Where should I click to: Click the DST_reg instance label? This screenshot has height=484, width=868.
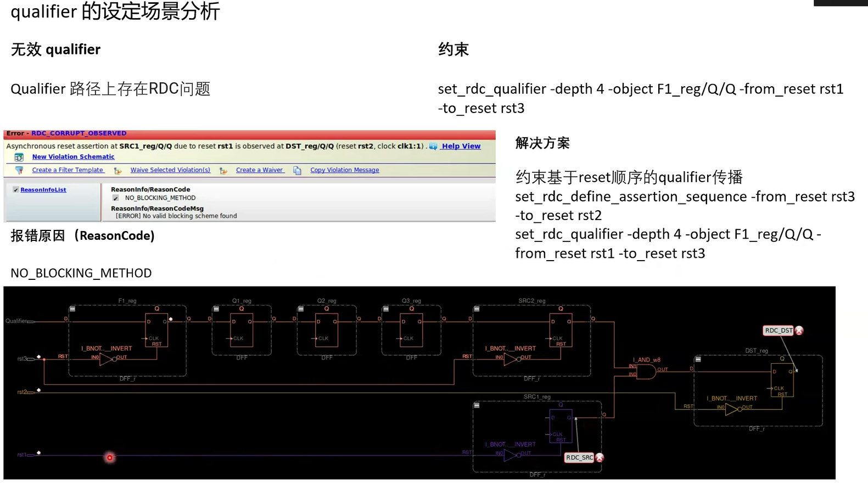click(757, 351)
